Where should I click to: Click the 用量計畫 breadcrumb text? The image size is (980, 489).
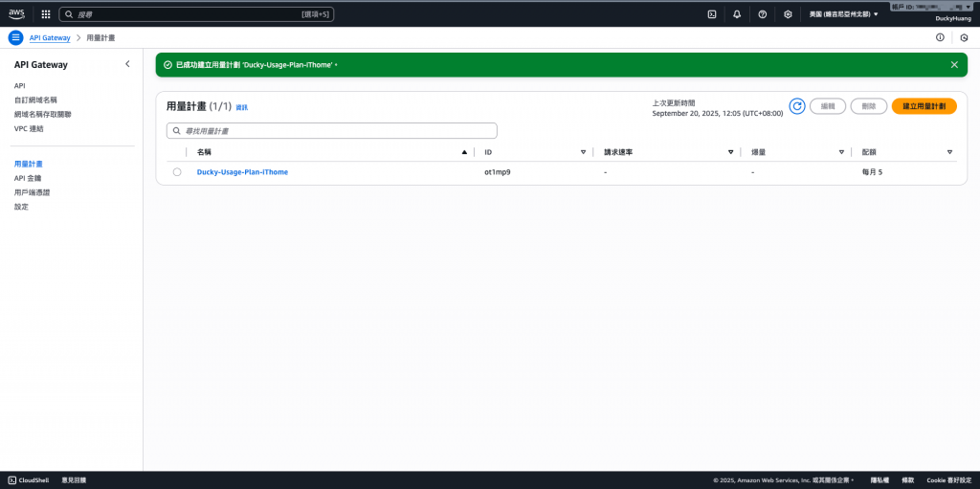[100, 38]
